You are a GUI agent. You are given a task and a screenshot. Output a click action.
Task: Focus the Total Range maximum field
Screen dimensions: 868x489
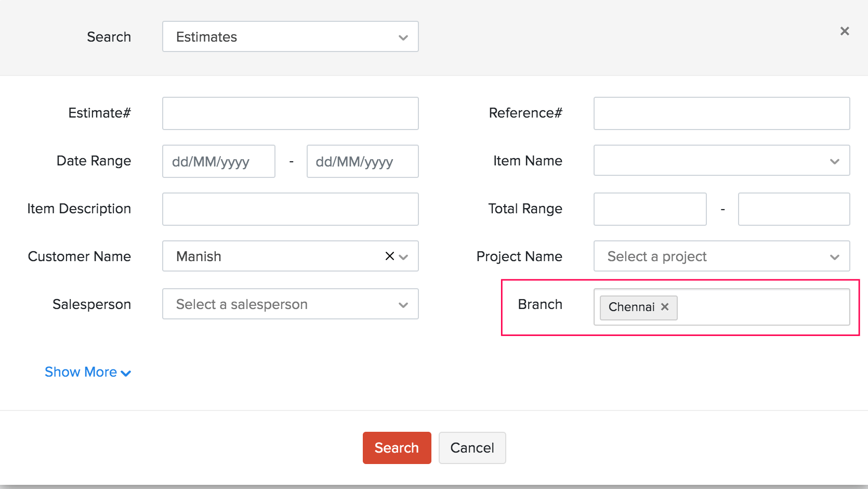pos(794,209)
